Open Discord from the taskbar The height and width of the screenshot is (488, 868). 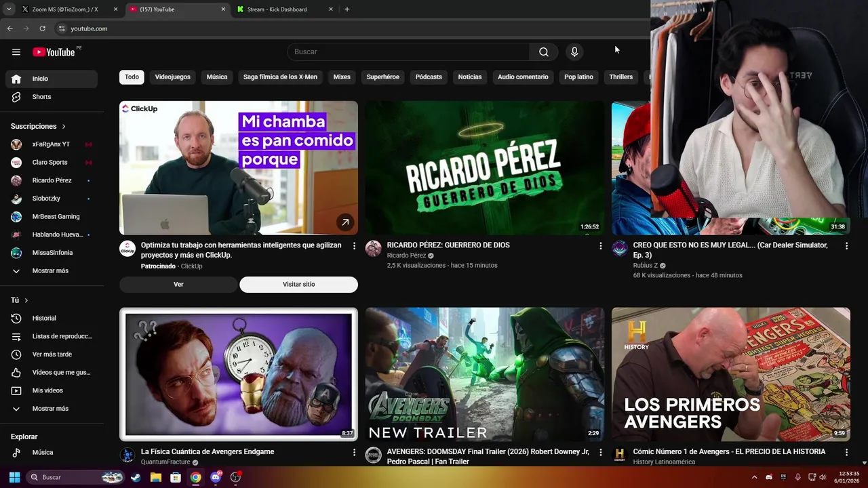point(216,477)
